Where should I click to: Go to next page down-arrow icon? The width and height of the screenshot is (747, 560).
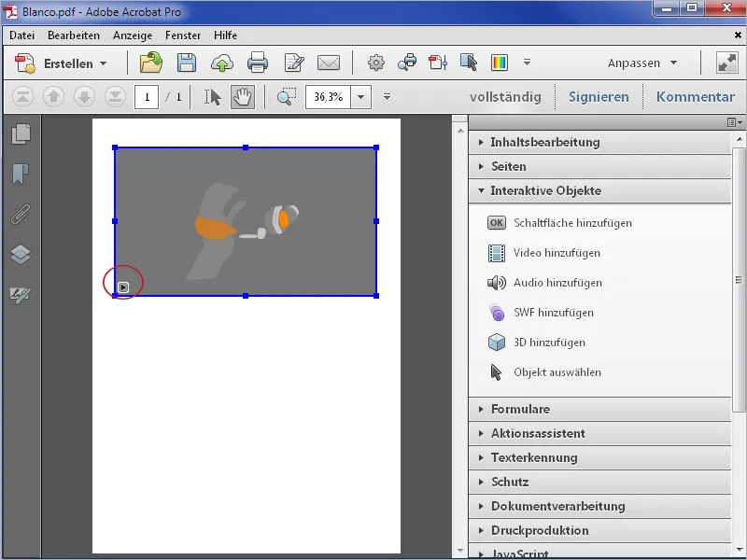pyautogui.click(x=84, y=97)
